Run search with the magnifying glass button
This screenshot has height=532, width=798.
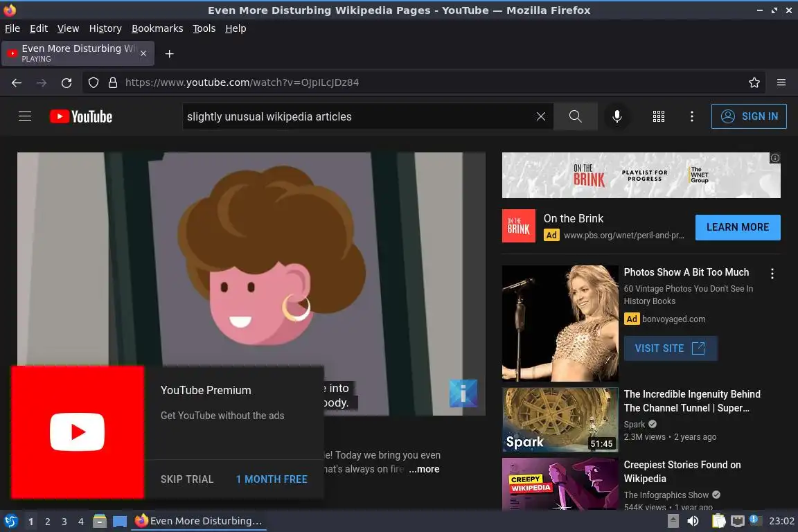(575, 116)
